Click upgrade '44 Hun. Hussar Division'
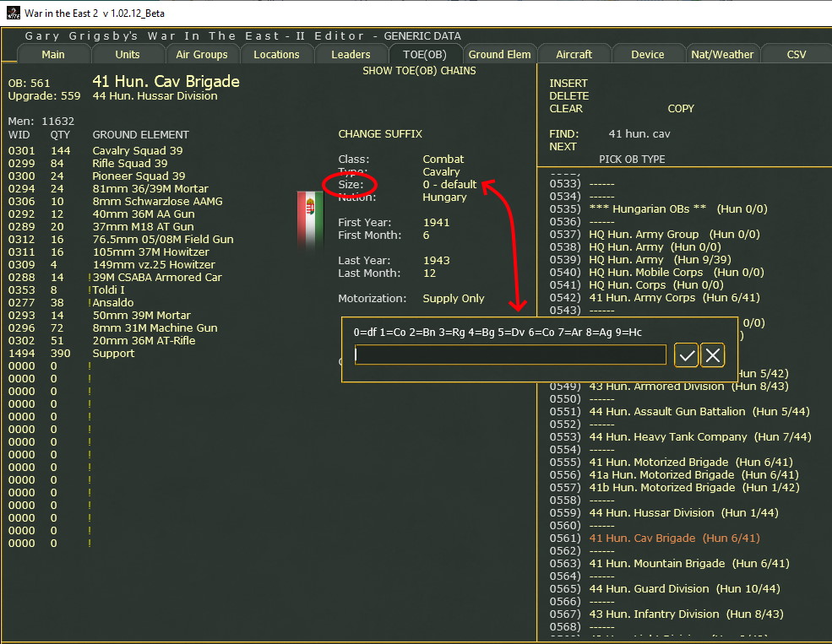Image resolution: width=832 pixels, height=644 pixels. [155, 96]
